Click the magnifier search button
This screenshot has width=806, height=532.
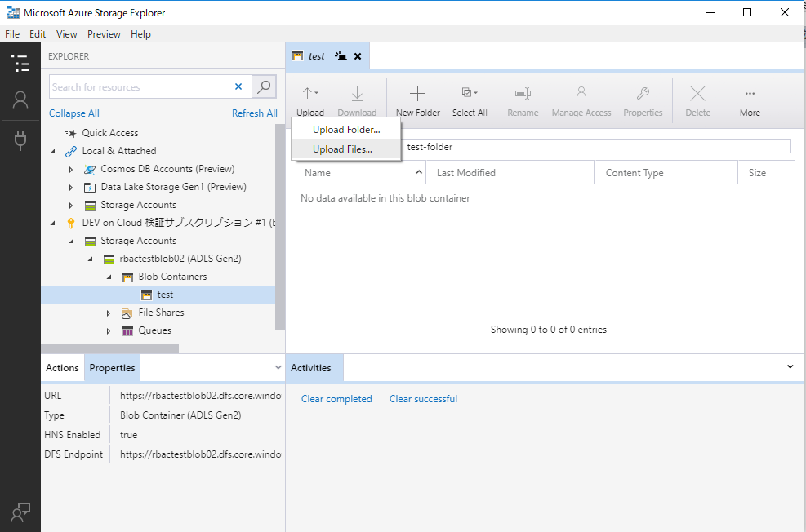[x=264, y=86]
